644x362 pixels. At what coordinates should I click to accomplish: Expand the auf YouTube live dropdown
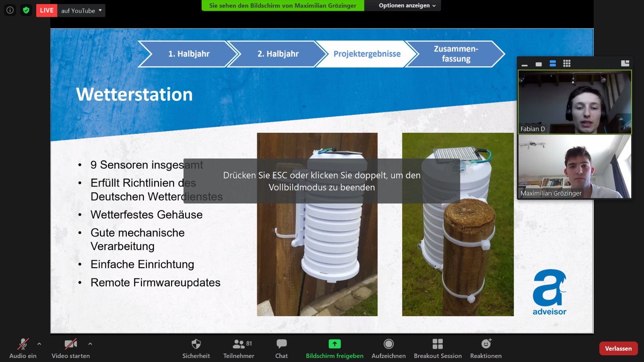(81, 10)
